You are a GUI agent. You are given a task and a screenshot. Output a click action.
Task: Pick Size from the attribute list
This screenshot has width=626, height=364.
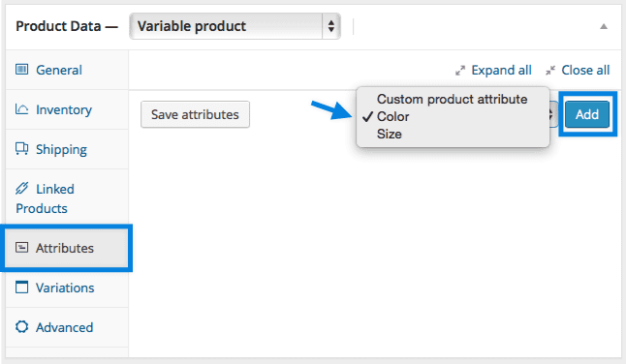(390, 134)
